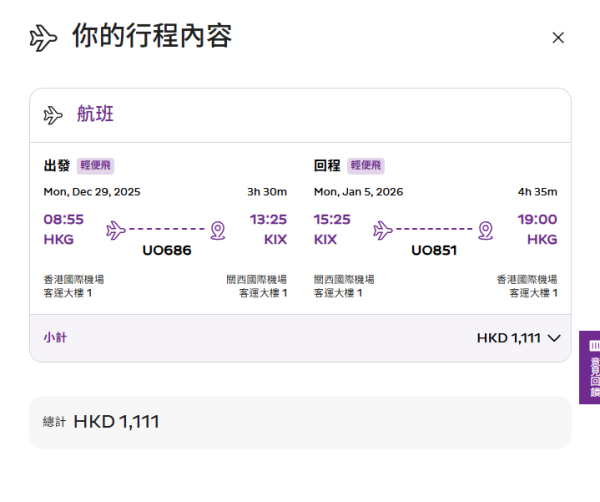This screenshot has height=502, width=600.
Task: Click flight number UO851
Action: (434, 250)
